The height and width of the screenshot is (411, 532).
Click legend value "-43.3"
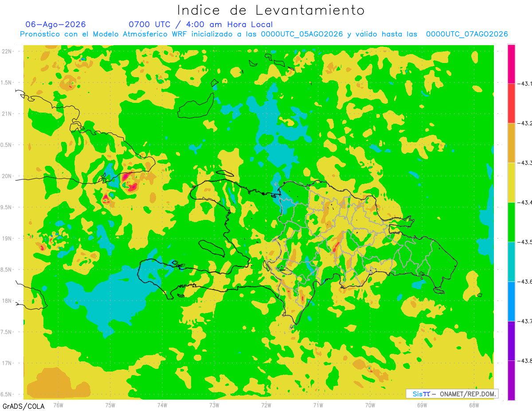524,163
